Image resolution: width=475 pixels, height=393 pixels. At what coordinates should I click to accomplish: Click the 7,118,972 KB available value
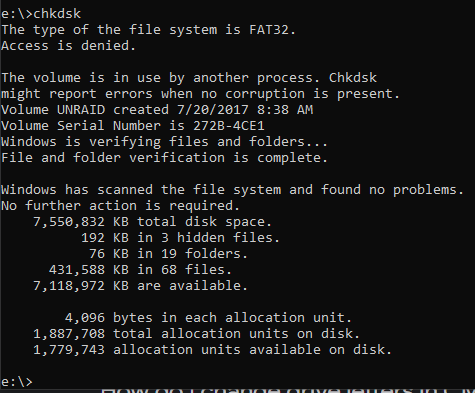point(81,286)
